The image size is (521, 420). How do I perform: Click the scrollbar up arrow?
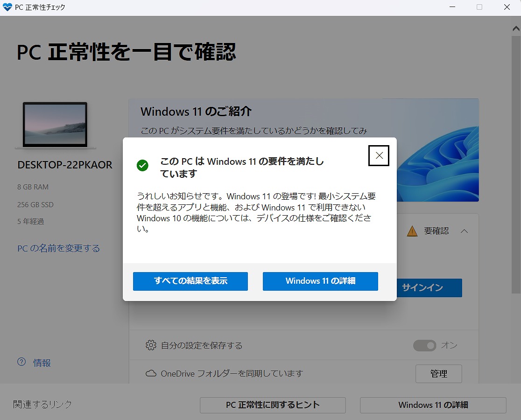coord(516,28)
